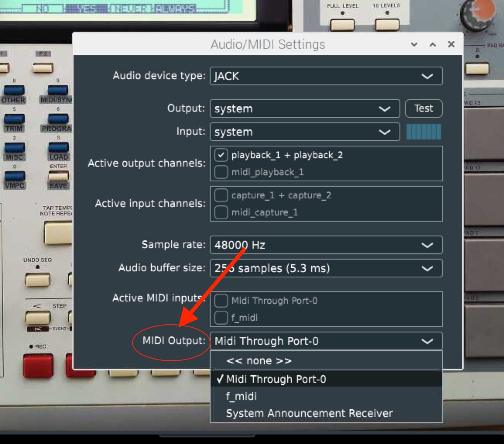Image resolution: width=504 pixels, height=444 pixels.
Task: Click the blue input level meter
Action: [x=423, y=132]
